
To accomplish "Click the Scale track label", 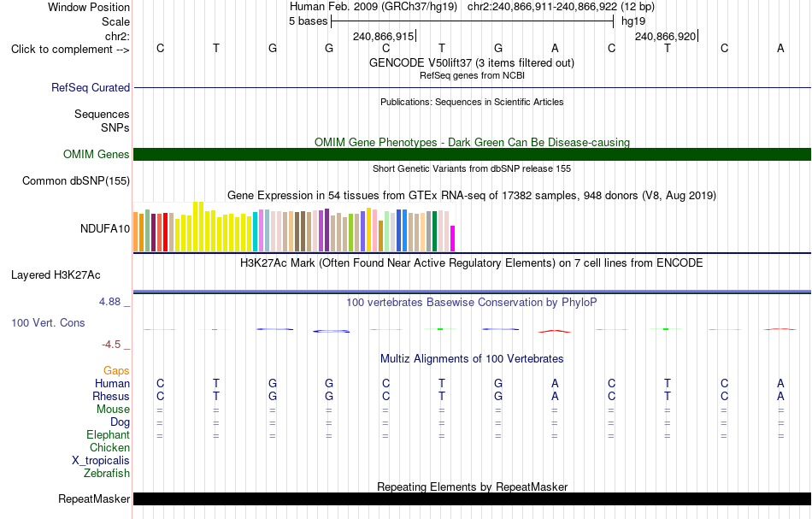I will point(115,21).
